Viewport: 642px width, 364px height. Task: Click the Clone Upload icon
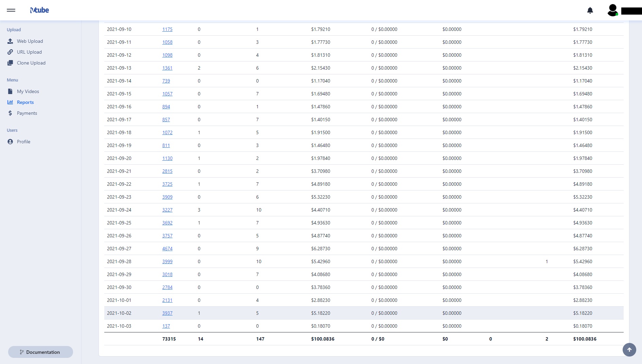point(10,63)
